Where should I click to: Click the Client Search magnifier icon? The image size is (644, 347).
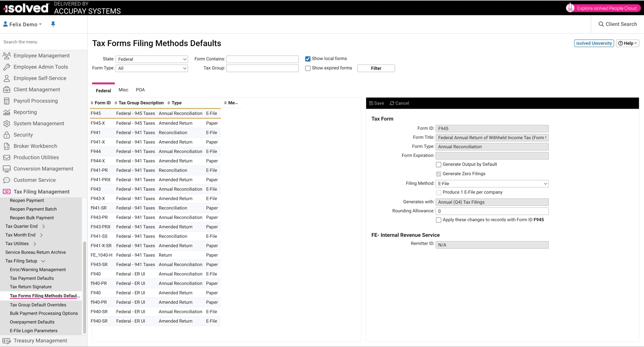coord(601,24)
